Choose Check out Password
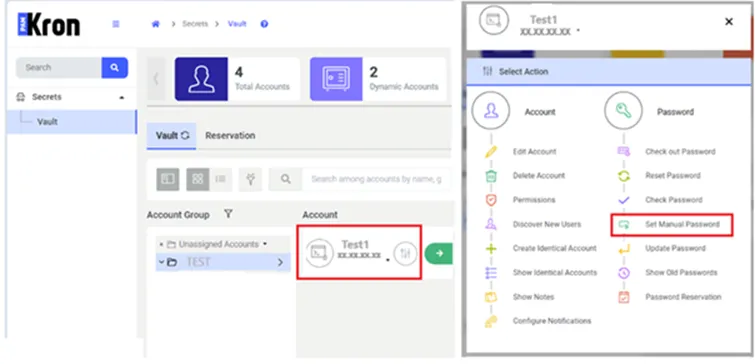This screenshot has height=364, width=755. tap(680, 152)
